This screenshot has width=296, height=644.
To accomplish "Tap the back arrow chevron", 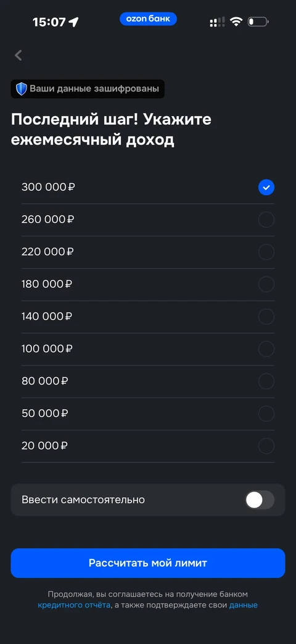I will (x=18, y=56).
